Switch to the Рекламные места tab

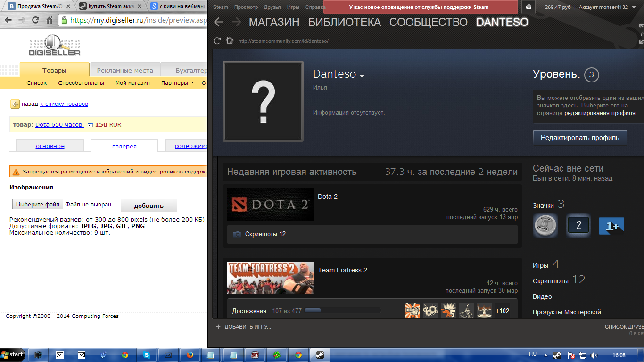[125, 70]
